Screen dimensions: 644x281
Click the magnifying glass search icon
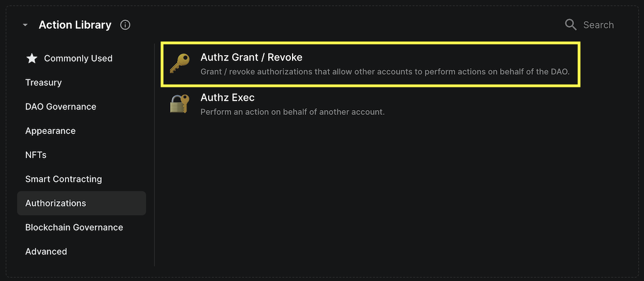pyautogui.click(x=570, y=25)
